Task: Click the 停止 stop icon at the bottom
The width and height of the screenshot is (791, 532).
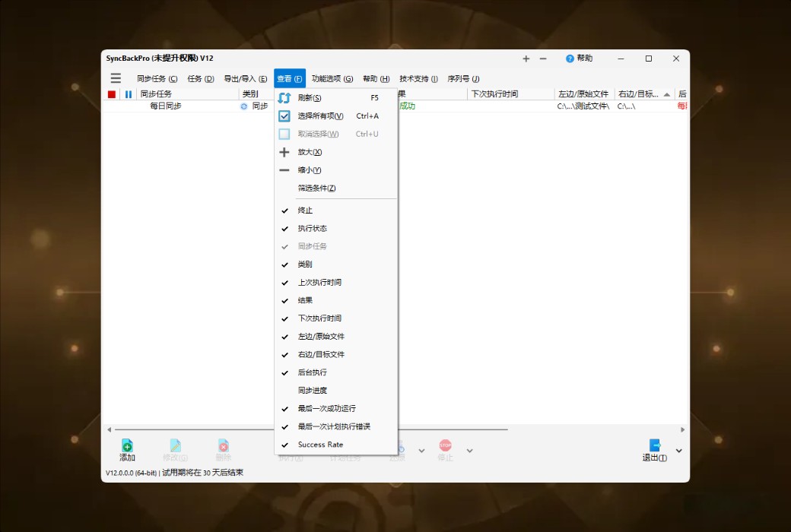Action: point(445,446)
